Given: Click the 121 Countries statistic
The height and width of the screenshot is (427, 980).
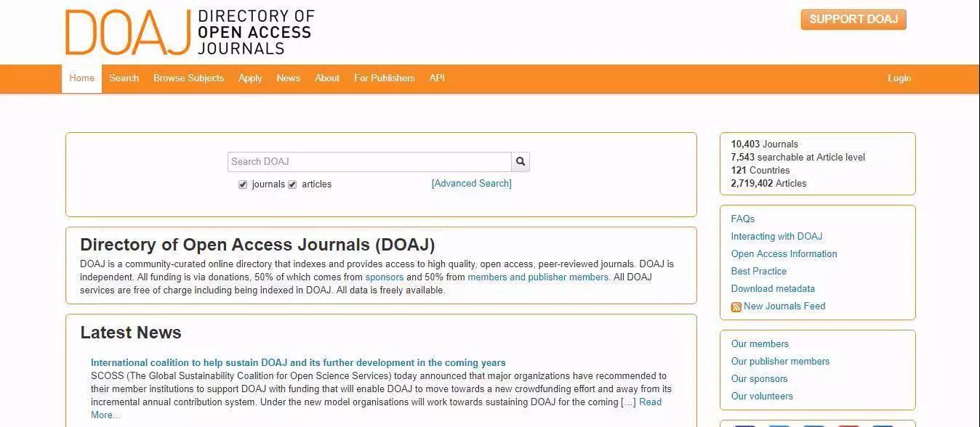Looking at the screenshot, I should [x=760, y=170].
